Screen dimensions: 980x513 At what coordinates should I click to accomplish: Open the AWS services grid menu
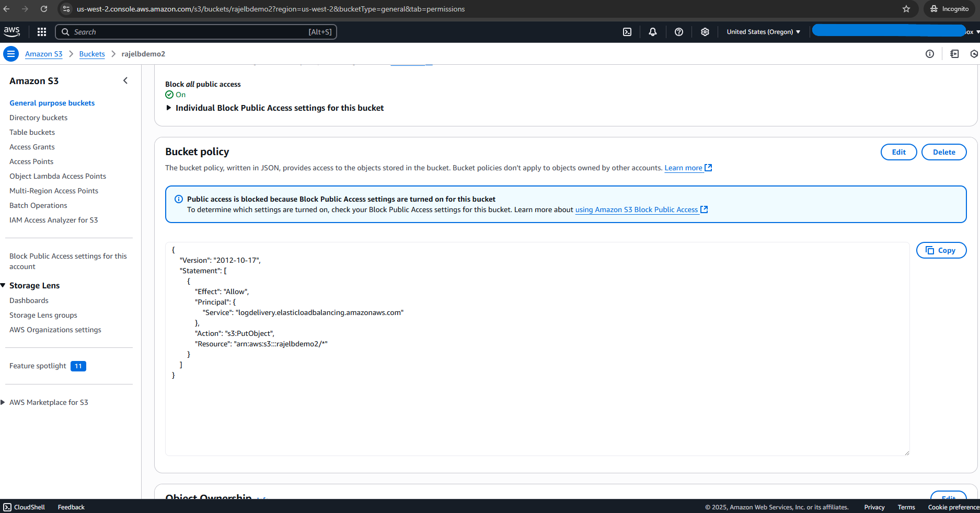click(x=42, y=32)
